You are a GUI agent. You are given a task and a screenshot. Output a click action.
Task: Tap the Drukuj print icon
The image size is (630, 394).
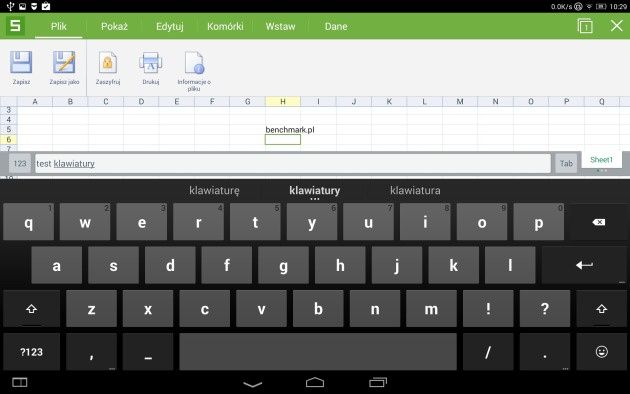(x=151, y=63)
